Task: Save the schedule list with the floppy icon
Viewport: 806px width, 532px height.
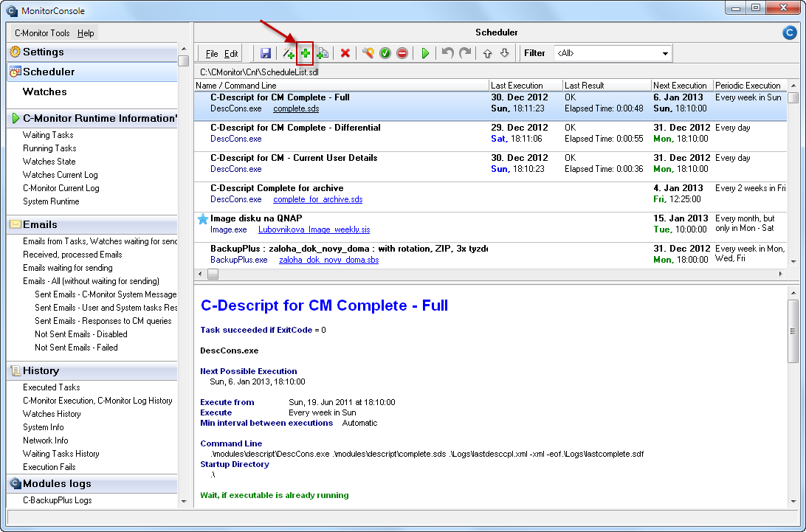Action: point(265,53)
